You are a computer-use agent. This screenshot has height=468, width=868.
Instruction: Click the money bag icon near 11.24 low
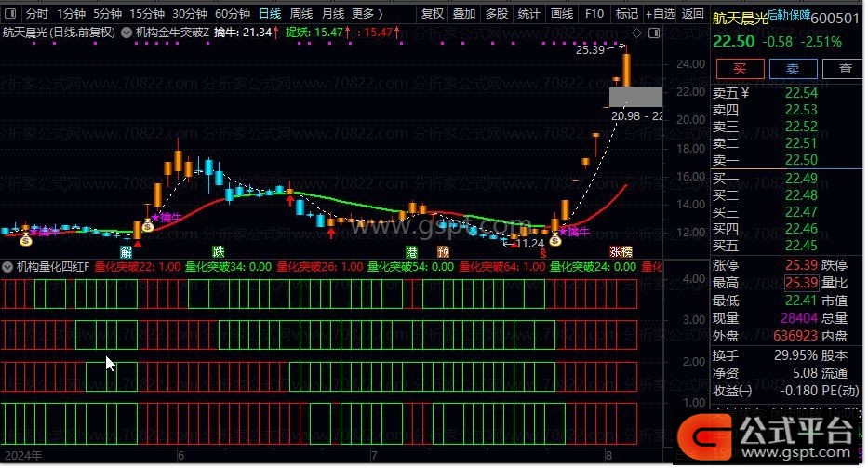[555, 239]
